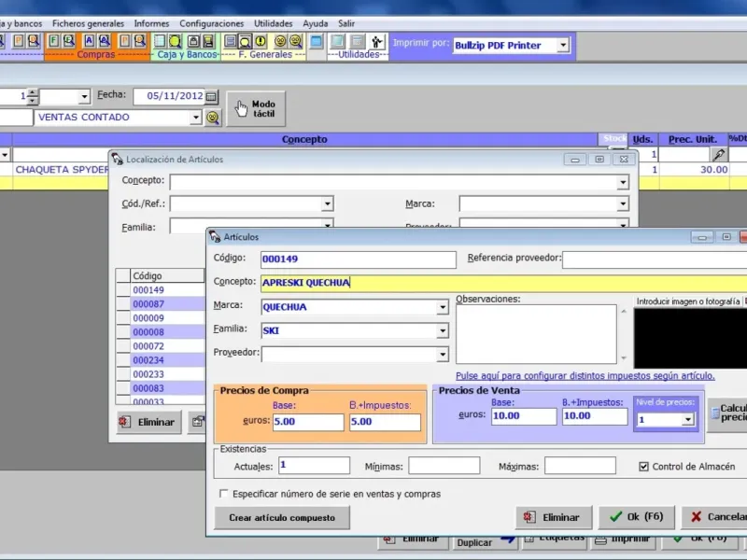Click the Referencia proveedor field
Image resolution: width=747 pixels, height=560 pixels.
[x=655, y=259]
